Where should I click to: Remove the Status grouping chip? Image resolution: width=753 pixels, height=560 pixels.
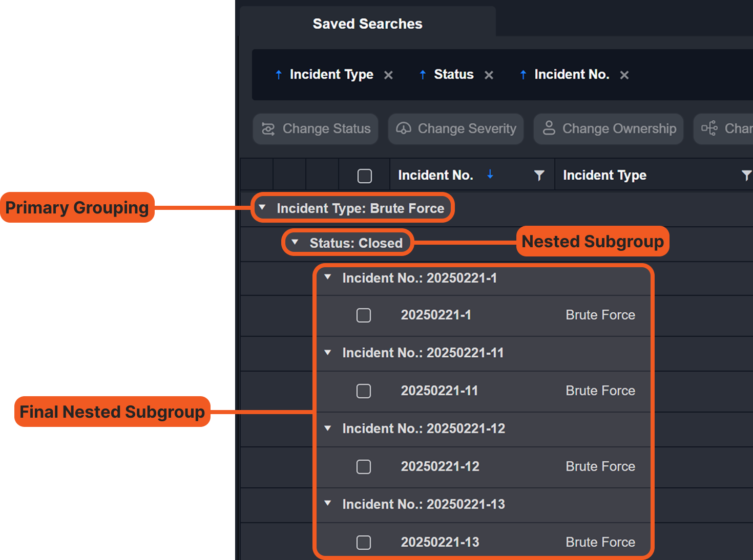[x=489, y=75]
